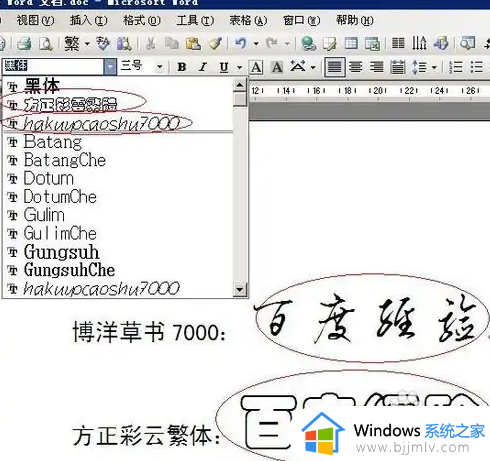Select the Gulim font
490x461 pixels.
[x=118, y=215]
